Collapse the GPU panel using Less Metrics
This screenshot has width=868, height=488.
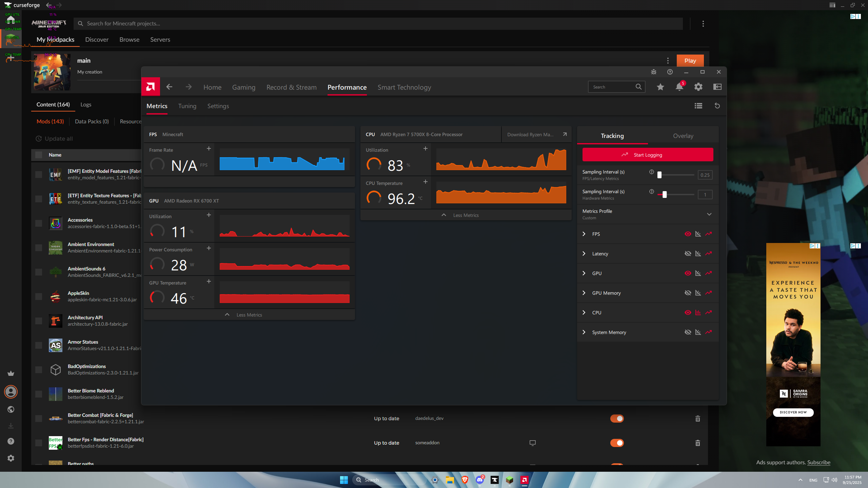click(249, 315)
